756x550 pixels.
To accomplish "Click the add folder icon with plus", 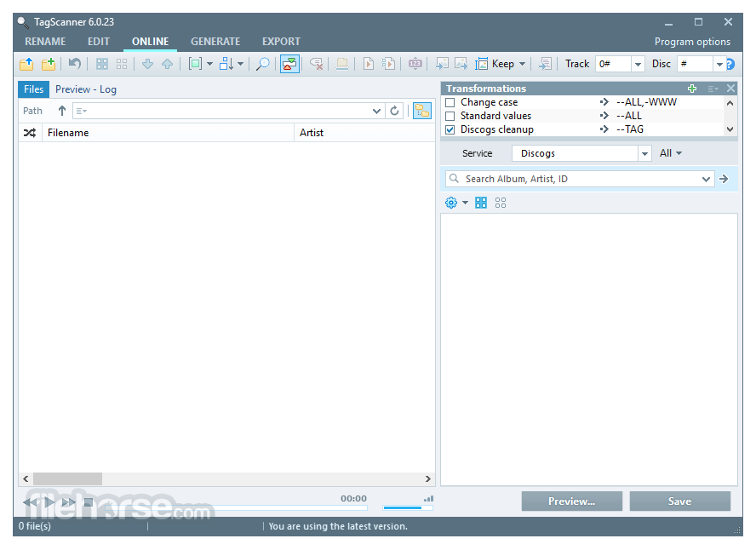I will tap(49, 64).
